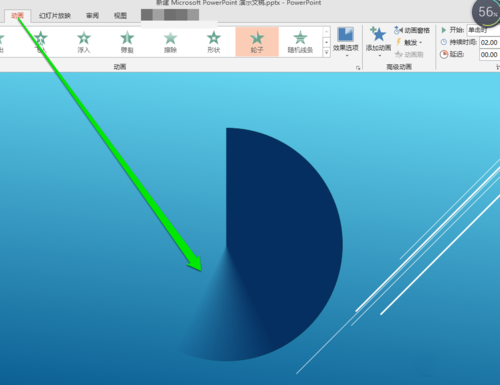
Task: Open the 开始 (Start) timing combo box
Action: (483, 30)
